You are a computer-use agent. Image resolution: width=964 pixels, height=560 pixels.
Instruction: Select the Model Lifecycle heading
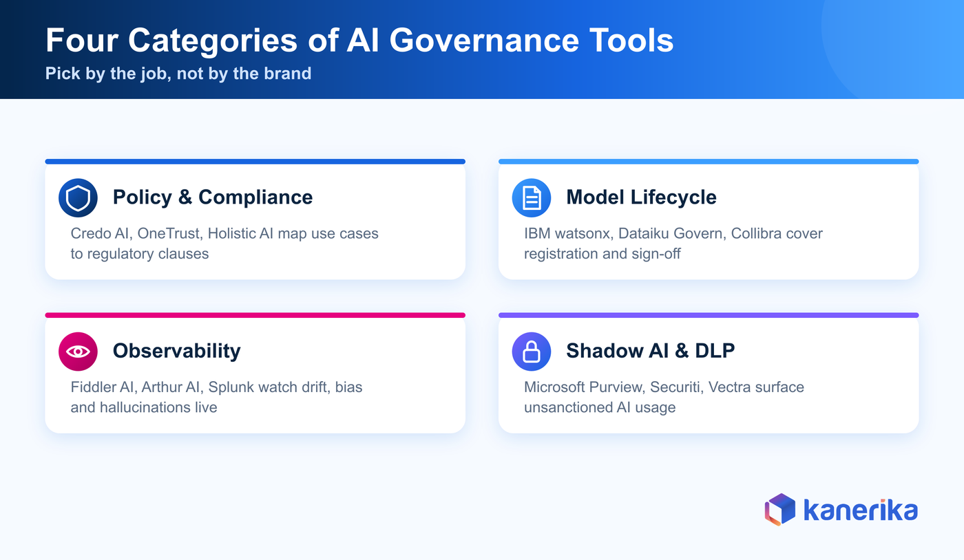641,197
